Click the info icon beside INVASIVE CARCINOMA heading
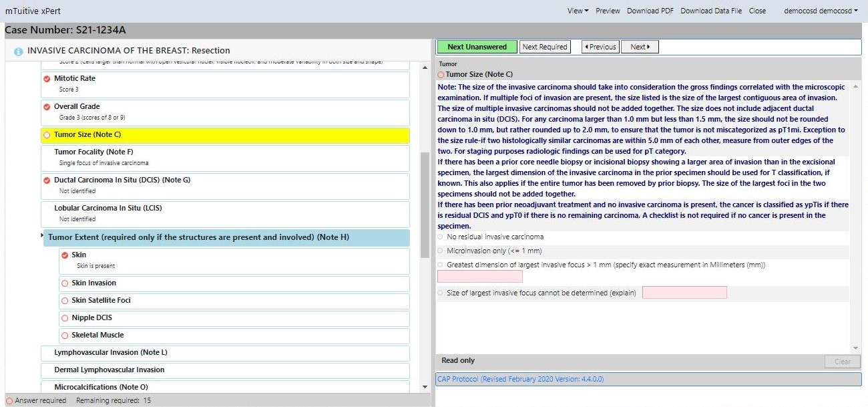The image size is (868, 407). 16,50
